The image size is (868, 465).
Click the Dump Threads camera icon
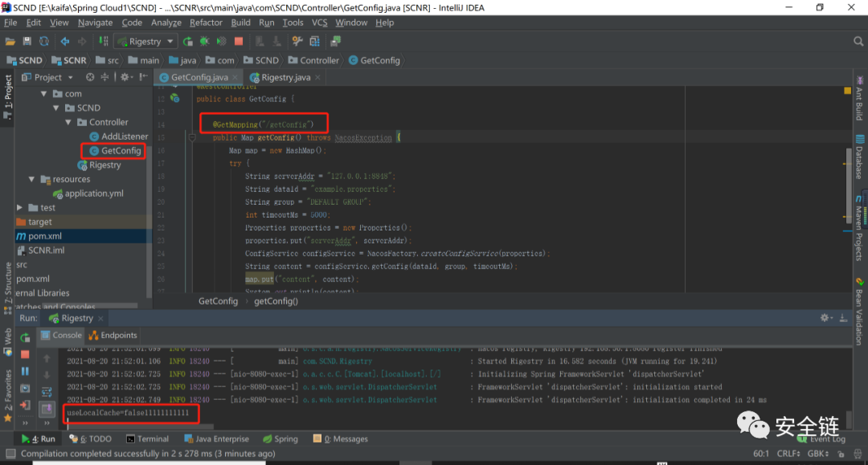coord(25,389)
